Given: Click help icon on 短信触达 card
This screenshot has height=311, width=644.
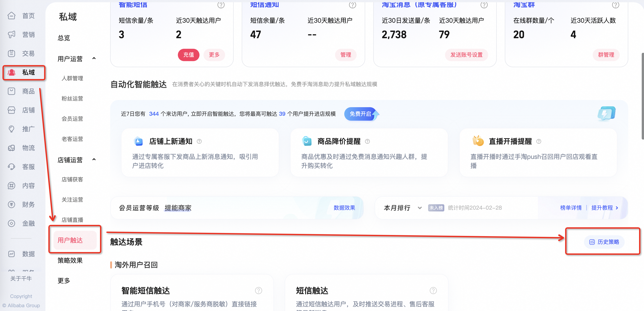Looking at the screenshot, I should (433, 291).
